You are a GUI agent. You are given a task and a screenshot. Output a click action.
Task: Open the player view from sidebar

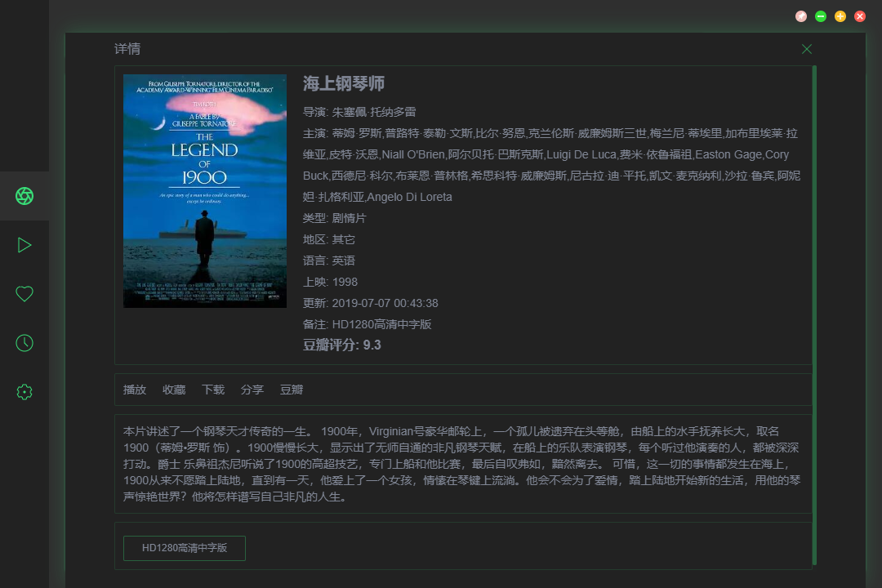(24, 245)
